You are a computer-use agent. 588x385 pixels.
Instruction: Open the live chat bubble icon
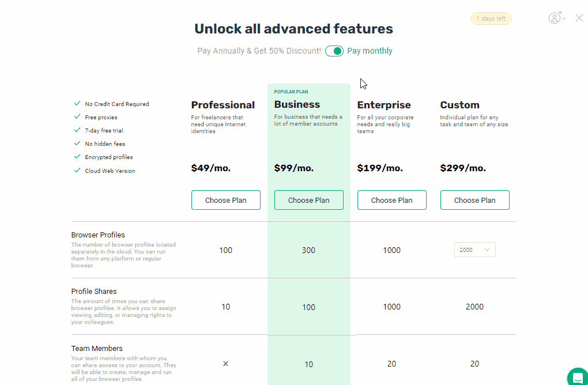pyautogui.click(x=578, y=378)
